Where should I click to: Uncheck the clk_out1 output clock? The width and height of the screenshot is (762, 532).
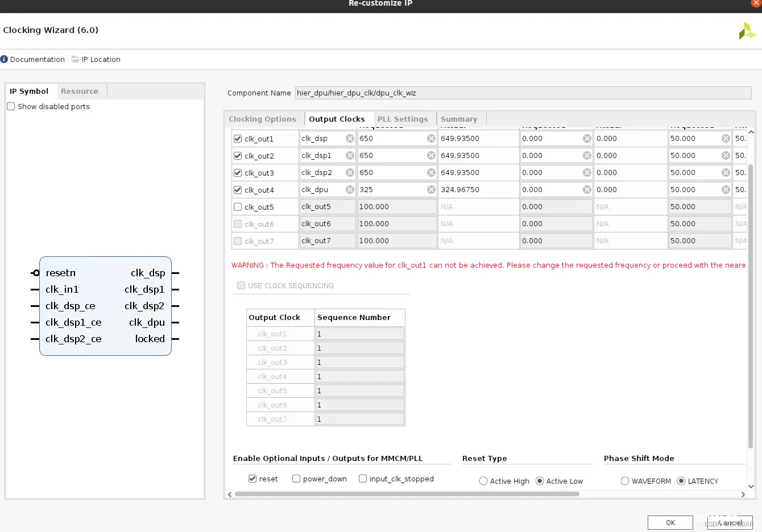point(238,139)
